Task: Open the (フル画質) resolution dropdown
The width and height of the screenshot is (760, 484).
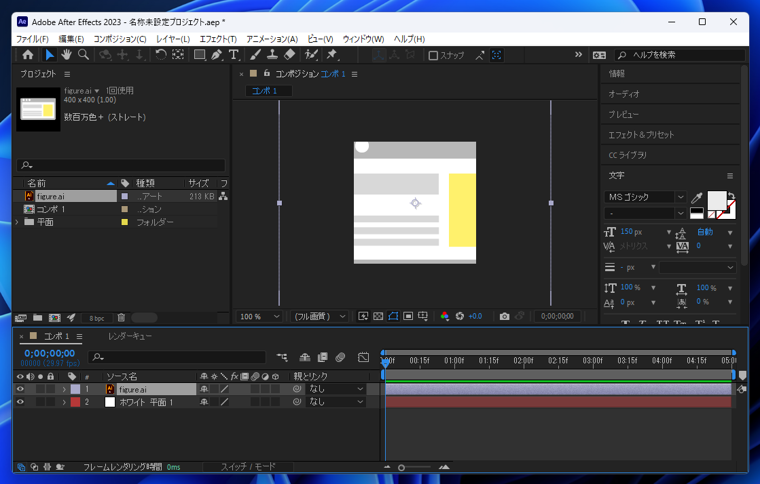Action: [319, 316]
